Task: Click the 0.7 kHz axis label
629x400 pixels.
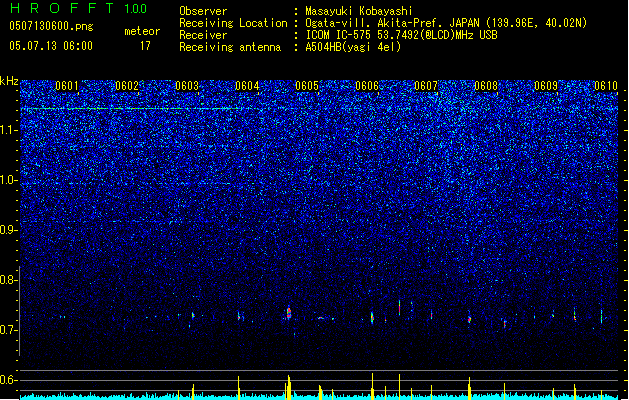Action: (x=9, y=330)
